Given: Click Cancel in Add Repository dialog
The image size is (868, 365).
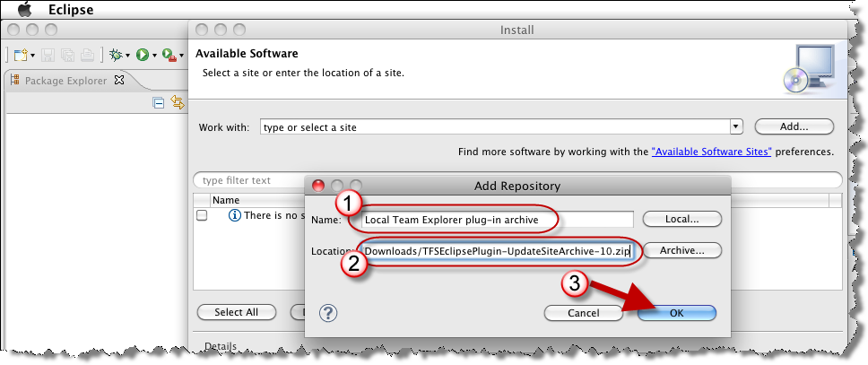Looking at the screenshot, I should (x=584, y=313).
